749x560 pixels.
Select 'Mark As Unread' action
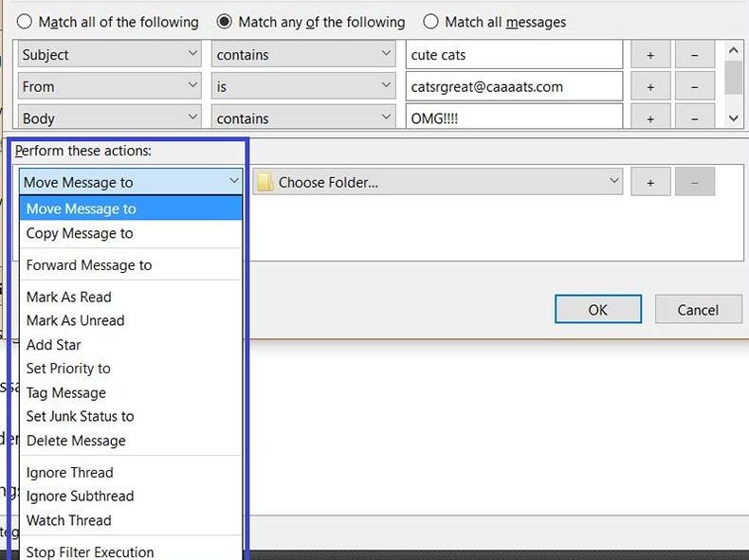(131, 320)
